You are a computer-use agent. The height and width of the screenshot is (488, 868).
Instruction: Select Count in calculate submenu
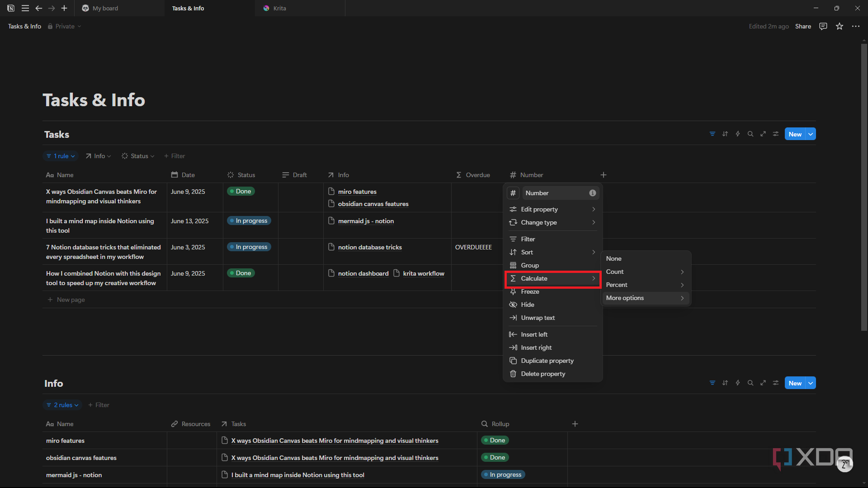coord(645,272)
